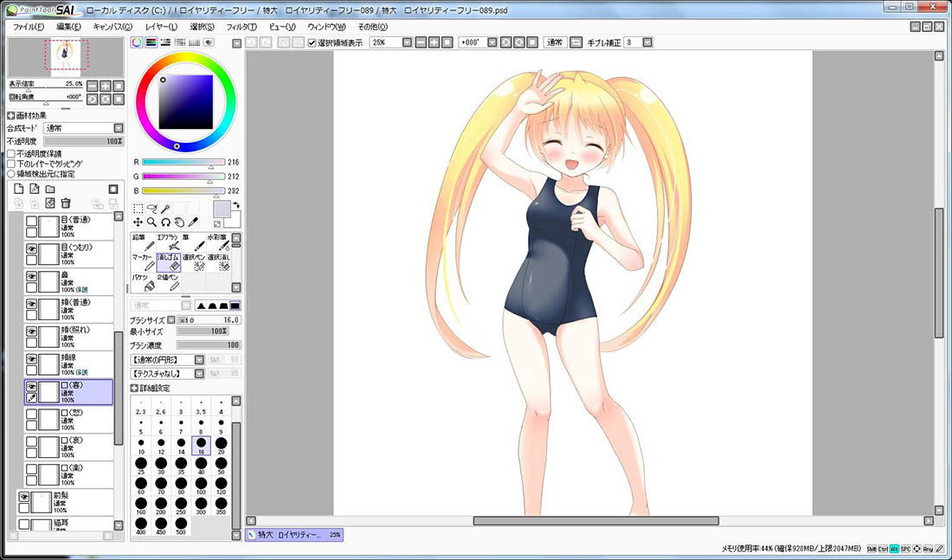This screenshot has height=560, width=952.
Task: Hide the 鼻 layer eye icon
Action: [x=31, y=276]
